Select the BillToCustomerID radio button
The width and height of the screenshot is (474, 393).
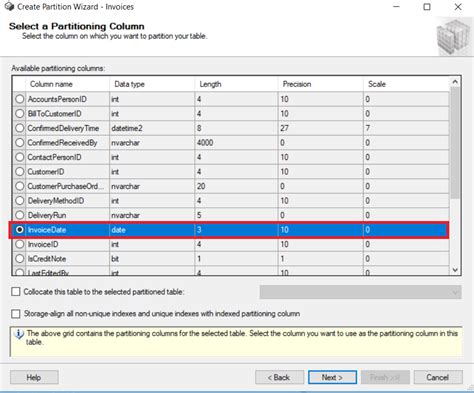tap(20, 114)
